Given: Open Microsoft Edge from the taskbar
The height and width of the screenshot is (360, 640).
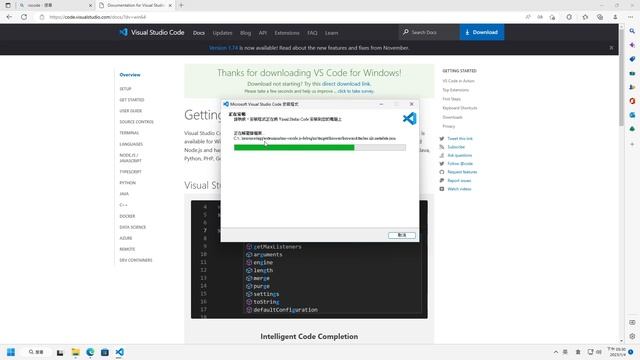Looking at the screenshot, I should click(x=90, y=352).
